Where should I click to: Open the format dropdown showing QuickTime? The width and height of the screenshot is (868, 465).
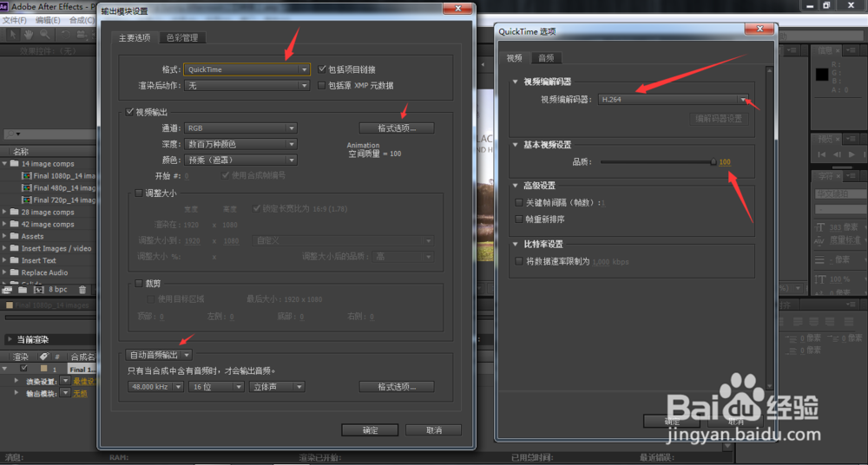(x=247, y=69)
